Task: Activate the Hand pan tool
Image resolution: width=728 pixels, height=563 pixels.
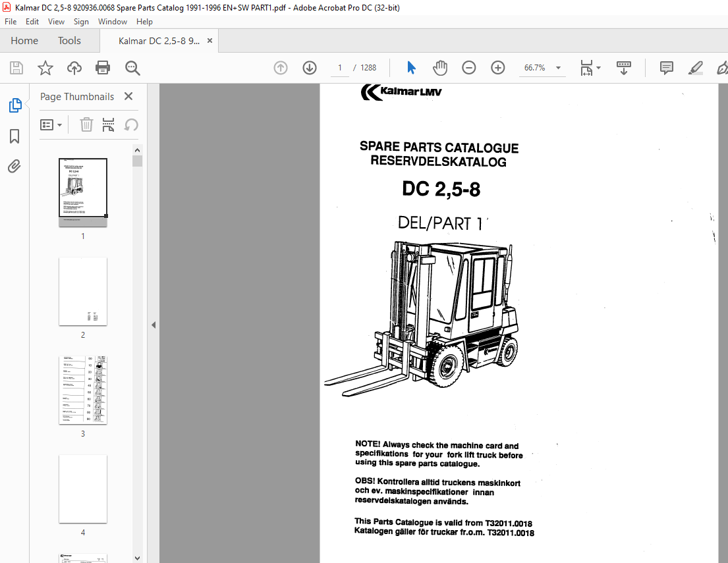Action: point(439,68)
